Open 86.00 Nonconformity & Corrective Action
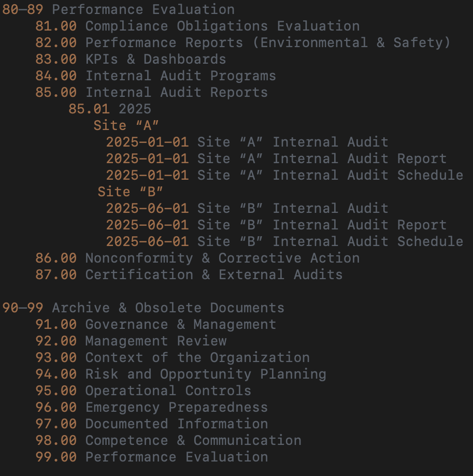The image size is (473, 476). [x=197, y=258]
